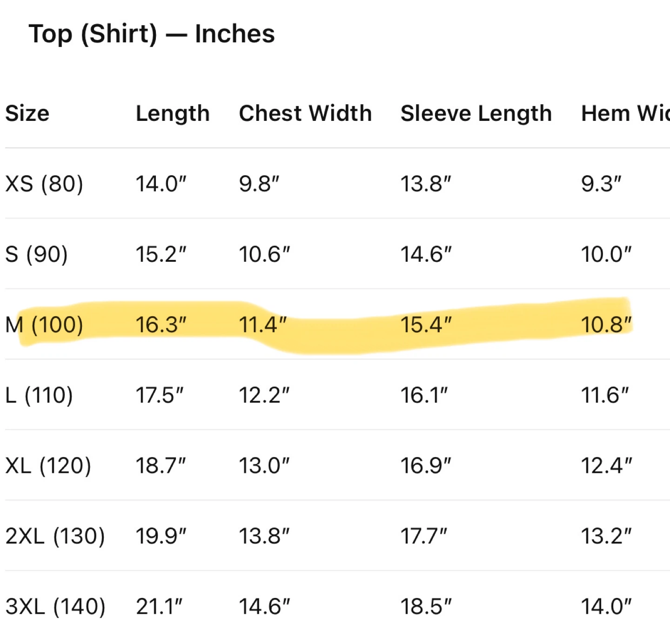Click the 10.8" hem width value
This screenshot has width=670, height=644.
click(607, 325)
